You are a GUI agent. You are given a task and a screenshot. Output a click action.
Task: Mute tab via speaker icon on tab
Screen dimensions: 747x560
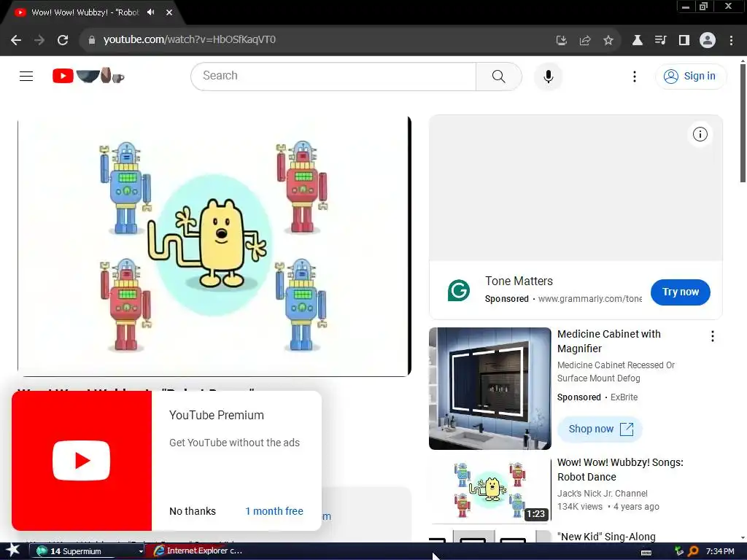click(151, 12)
